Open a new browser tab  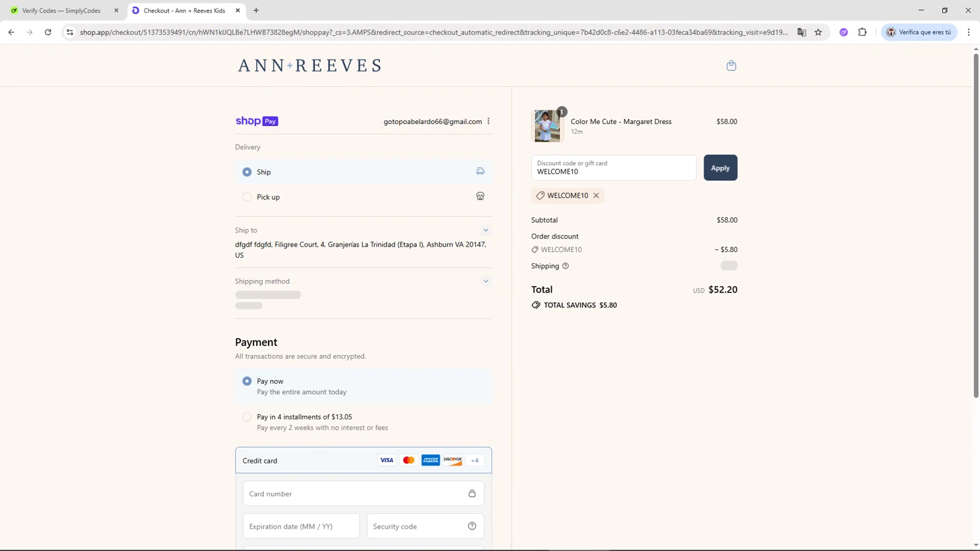click(x=256, y=10)
